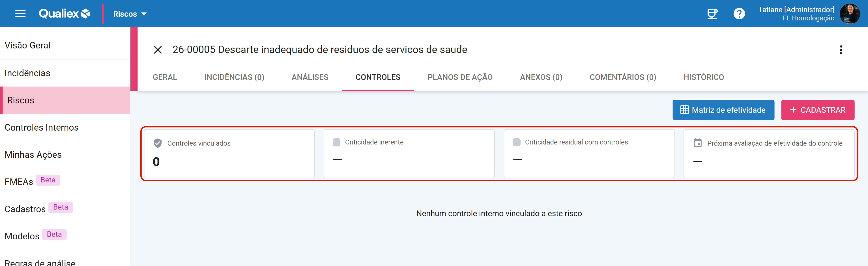Open Regras de análise in sidebar
The image size is (868, 266).
tap(65, 262)
